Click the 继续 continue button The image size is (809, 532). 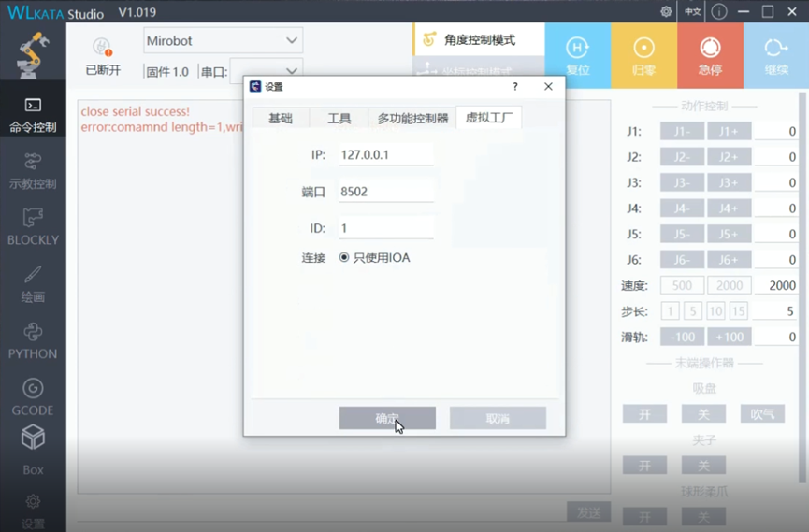(776, 56)
